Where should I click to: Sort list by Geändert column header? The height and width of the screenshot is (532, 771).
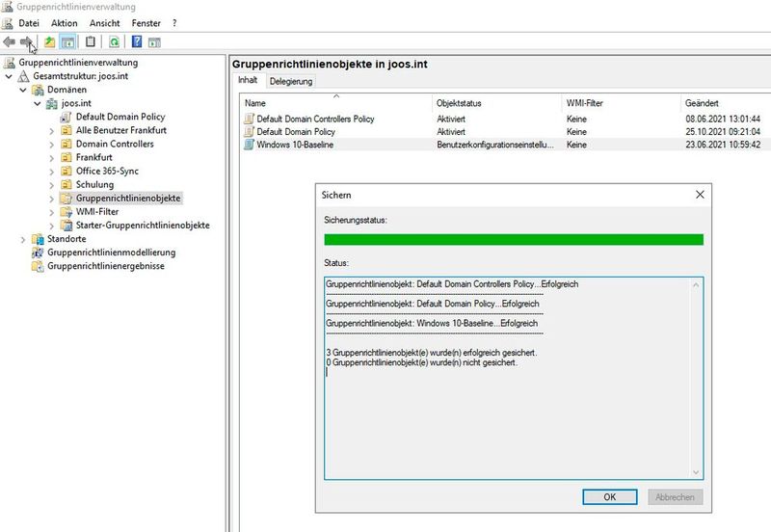point(726,103)
